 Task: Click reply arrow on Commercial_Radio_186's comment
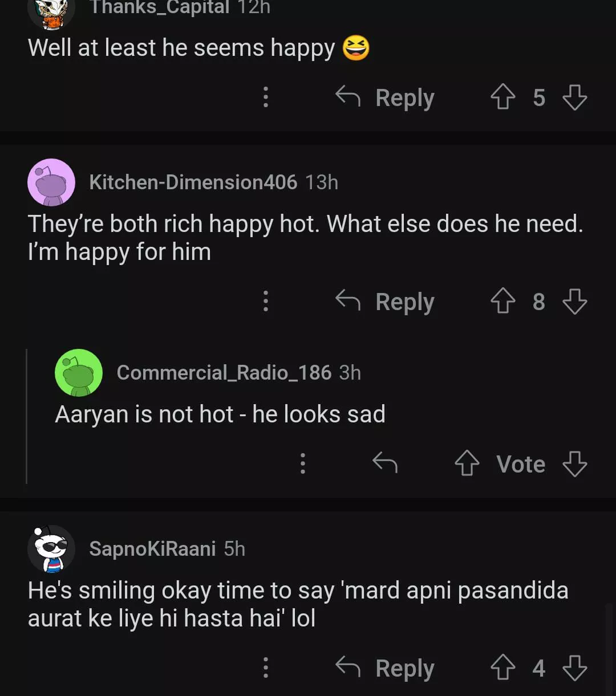385,464
